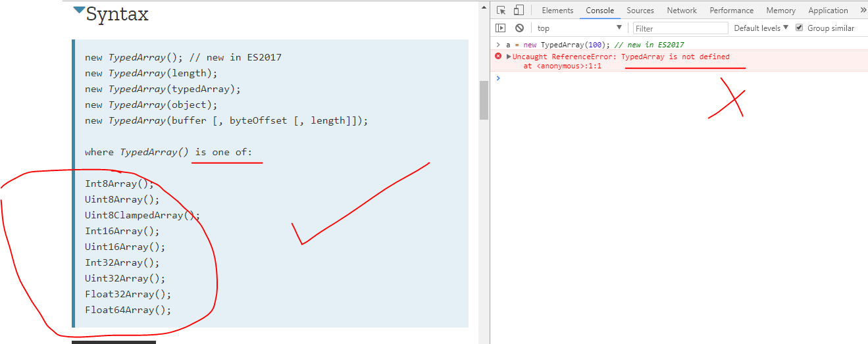Open the top context dropdown
Viewport: 868px width, 344px height.
(x=579, y=28)
